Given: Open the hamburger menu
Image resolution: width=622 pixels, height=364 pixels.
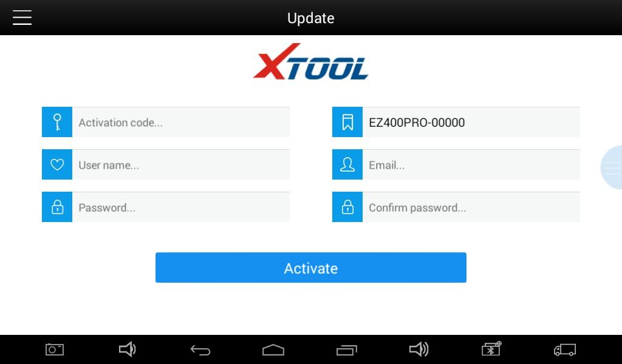Looking at the screenshot, I should (22, 18).
